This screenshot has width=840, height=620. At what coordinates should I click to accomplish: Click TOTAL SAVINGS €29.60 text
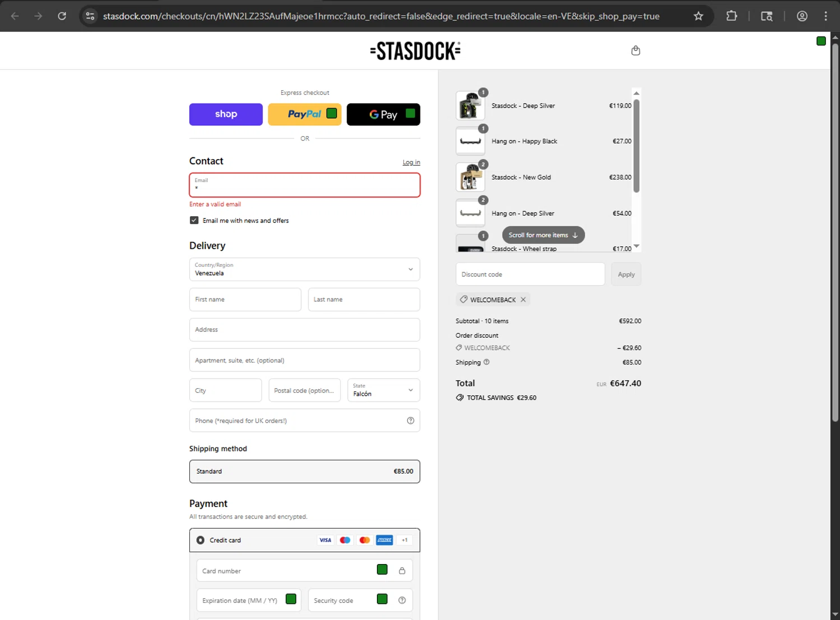pyautogui.click(x=501, y=398)
